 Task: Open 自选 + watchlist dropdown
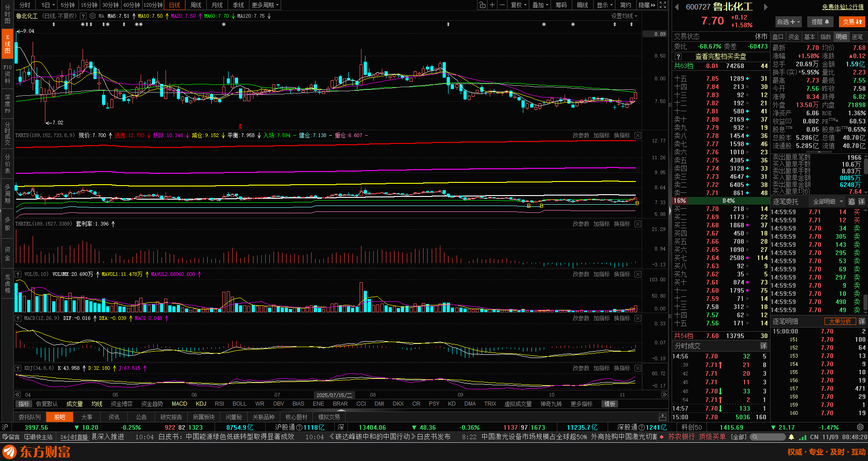point(789,22)
